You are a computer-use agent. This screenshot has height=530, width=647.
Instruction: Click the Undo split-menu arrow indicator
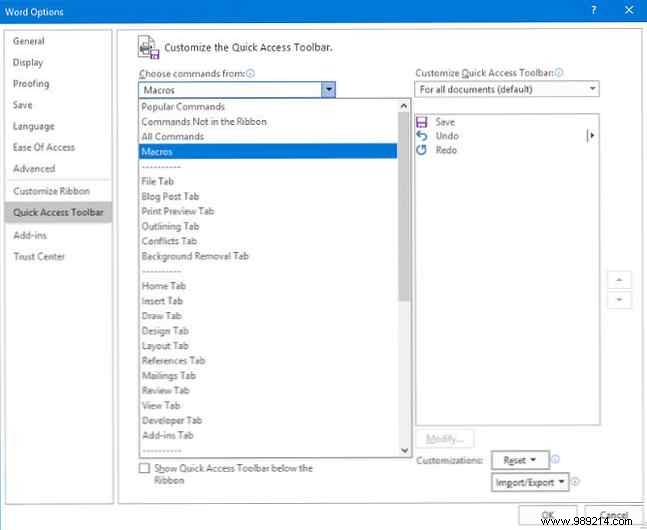[x=591, y=135]
